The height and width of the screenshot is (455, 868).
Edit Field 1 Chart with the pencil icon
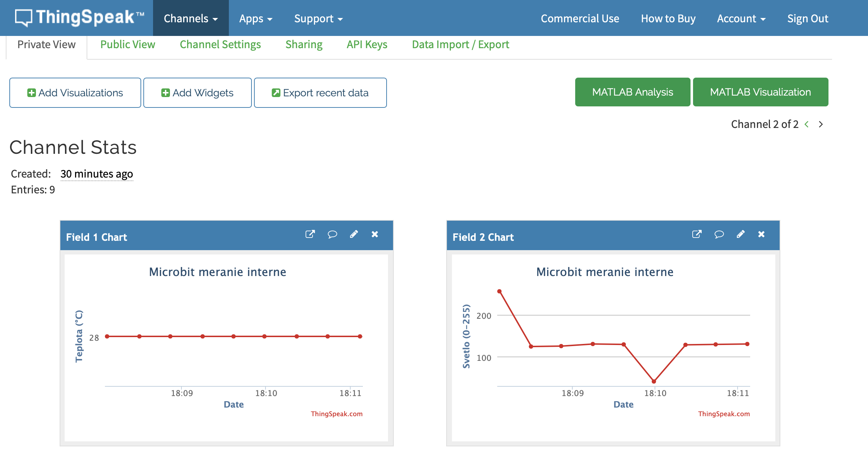pos(354,234)
